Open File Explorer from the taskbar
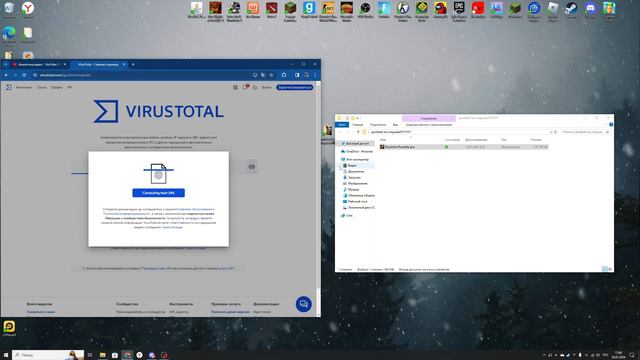640x360 pixels. (x=102, y=355)
